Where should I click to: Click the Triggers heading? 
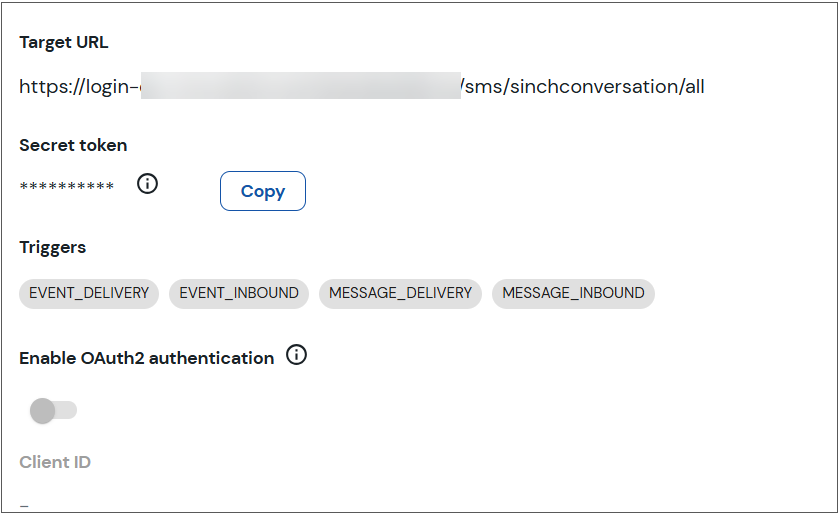[x=52, y=247]
